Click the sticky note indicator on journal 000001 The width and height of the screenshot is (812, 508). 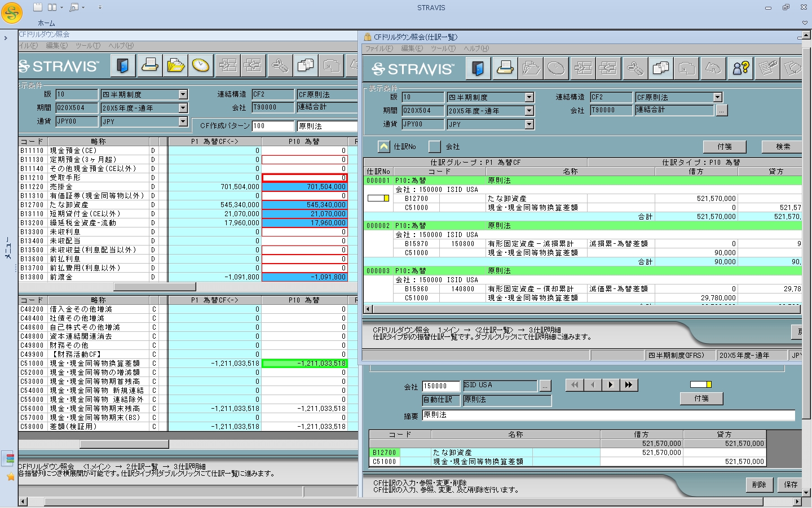[x=378, y=198]
